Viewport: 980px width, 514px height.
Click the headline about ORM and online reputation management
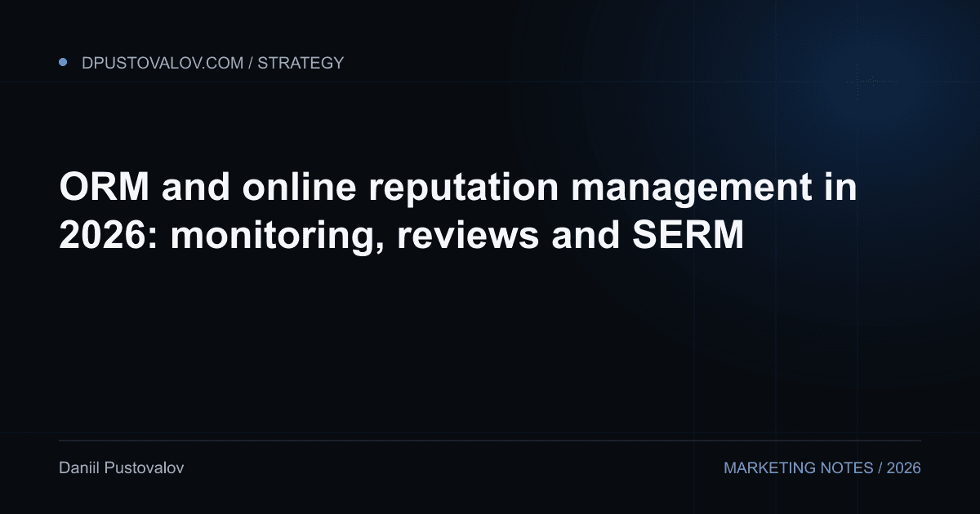click(x=458, y=212)
